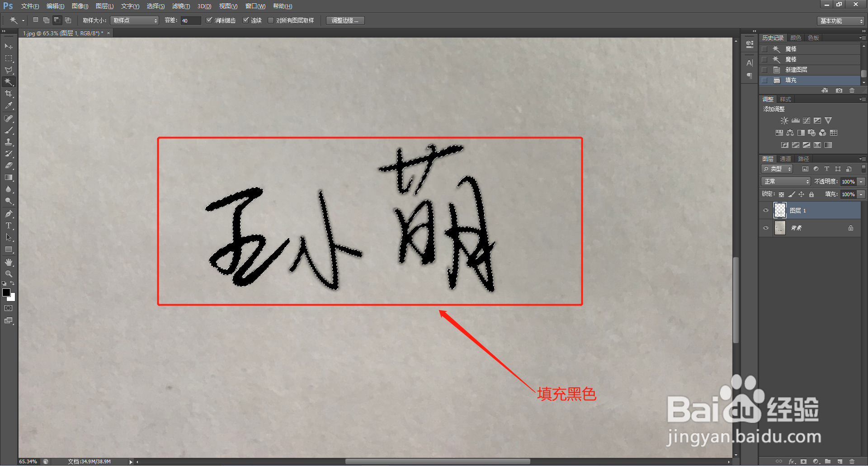Select the Magic Wand tool
Screen dimensions: 868x466
coord(9,82)
